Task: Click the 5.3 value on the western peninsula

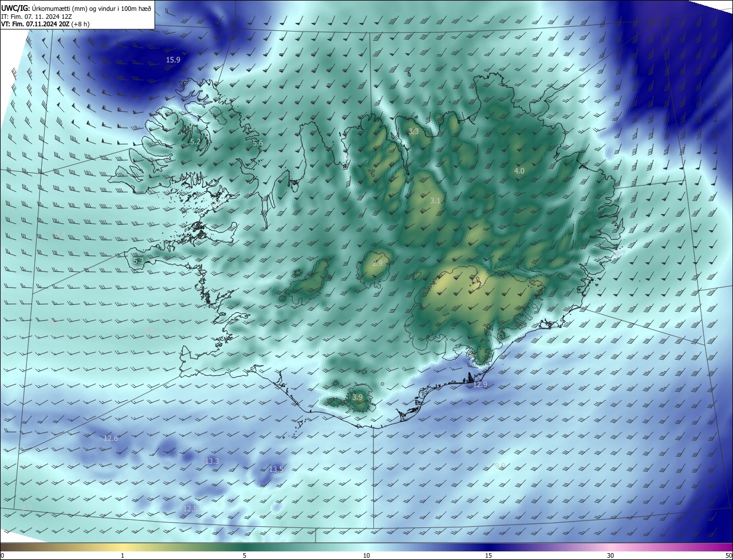Action: [138, 261]
